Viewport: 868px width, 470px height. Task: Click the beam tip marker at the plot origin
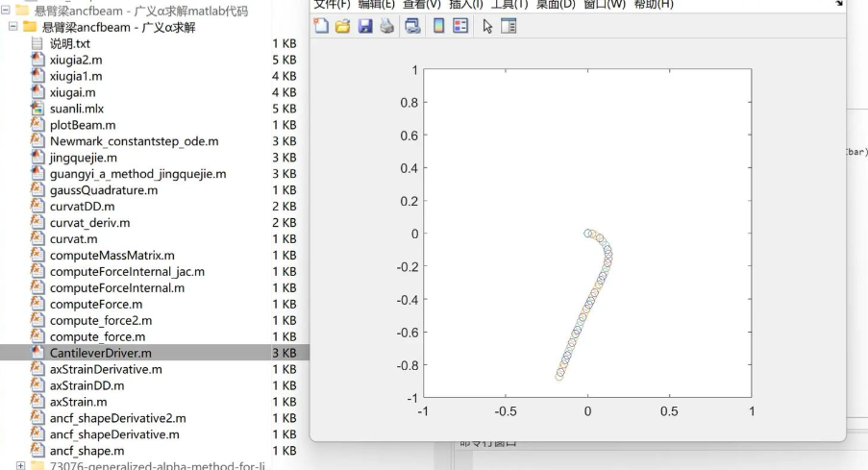pyautogui.click(x=588, y=233)
